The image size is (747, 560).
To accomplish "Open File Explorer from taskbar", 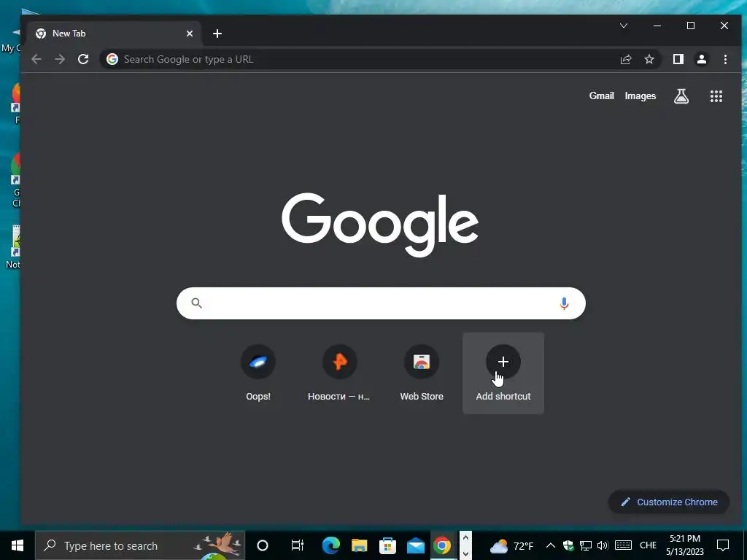I will (359, 545).
